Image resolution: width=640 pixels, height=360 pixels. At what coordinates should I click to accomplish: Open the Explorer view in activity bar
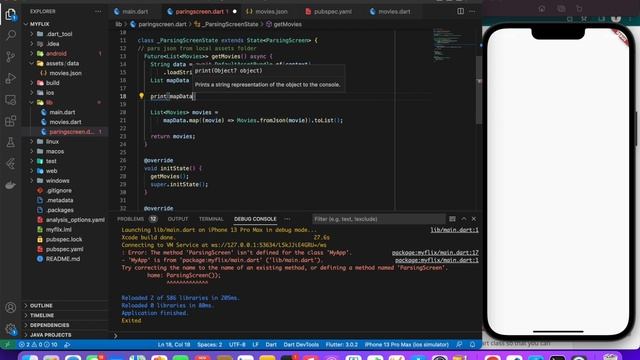pos(11,15)
